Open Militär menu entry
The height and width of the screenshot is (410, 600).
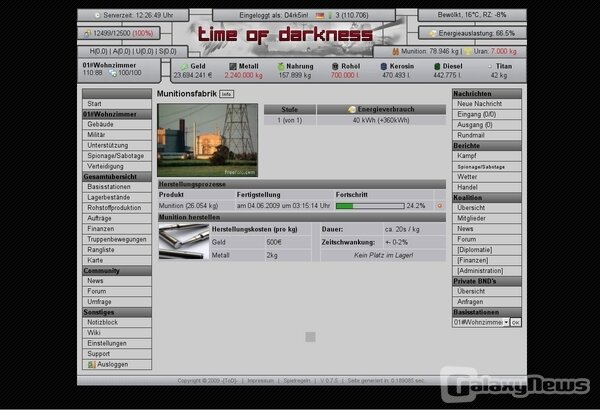[117, 135]
